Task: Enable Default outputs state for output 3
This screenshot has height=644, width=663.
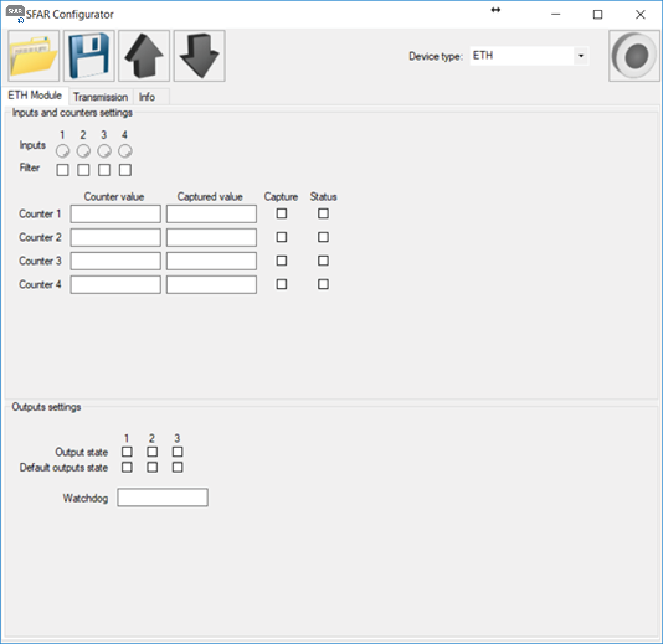Action: click(x=177, y=467)
